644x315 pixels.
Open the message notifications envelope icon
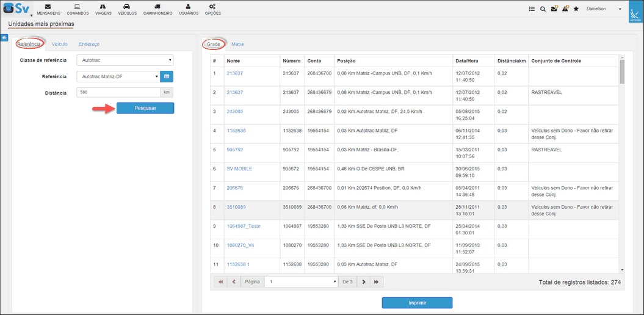tap(554, 9)
